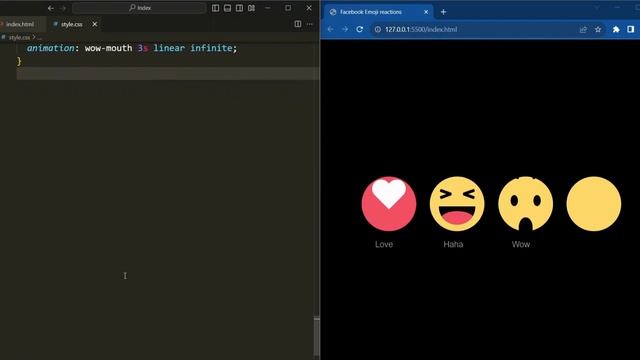
Task: Click the Love heart emoji
Action: point(389,204)
